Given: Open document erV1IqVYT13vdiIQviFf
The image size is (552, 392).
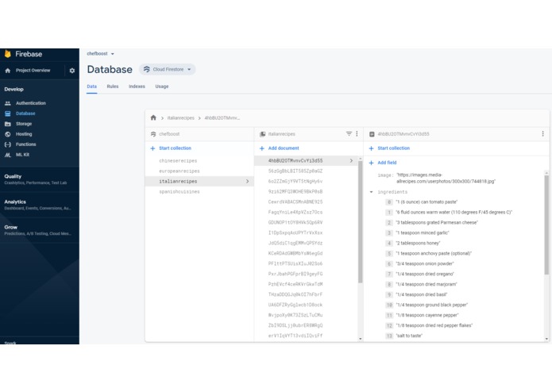Looking at the screenshot, I should pyautogui.click(x=295, y=336).
